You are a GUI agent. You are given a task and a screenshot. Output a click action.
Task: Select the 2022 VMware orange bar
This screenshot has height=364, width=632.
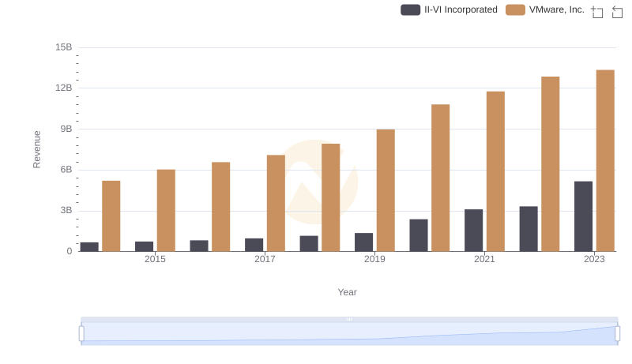click(550, 164)
